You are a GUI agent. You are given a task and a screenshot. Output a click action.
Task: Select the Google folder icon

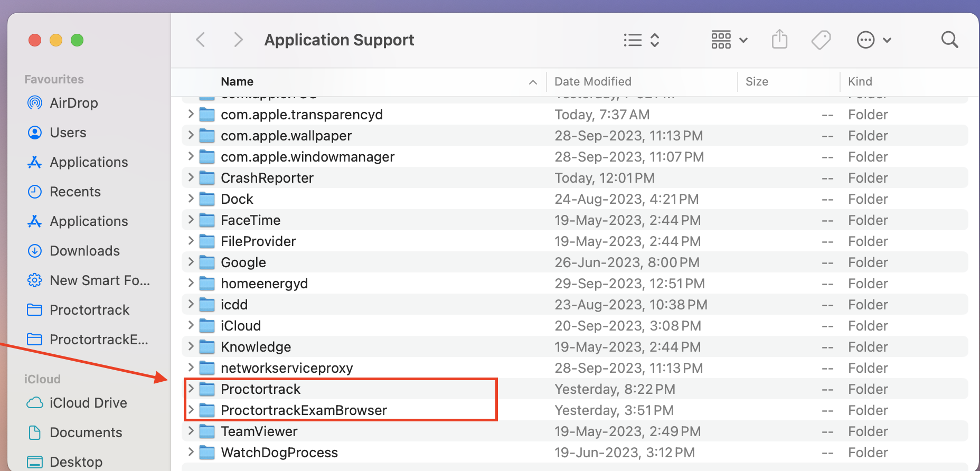tap(207, 262)
